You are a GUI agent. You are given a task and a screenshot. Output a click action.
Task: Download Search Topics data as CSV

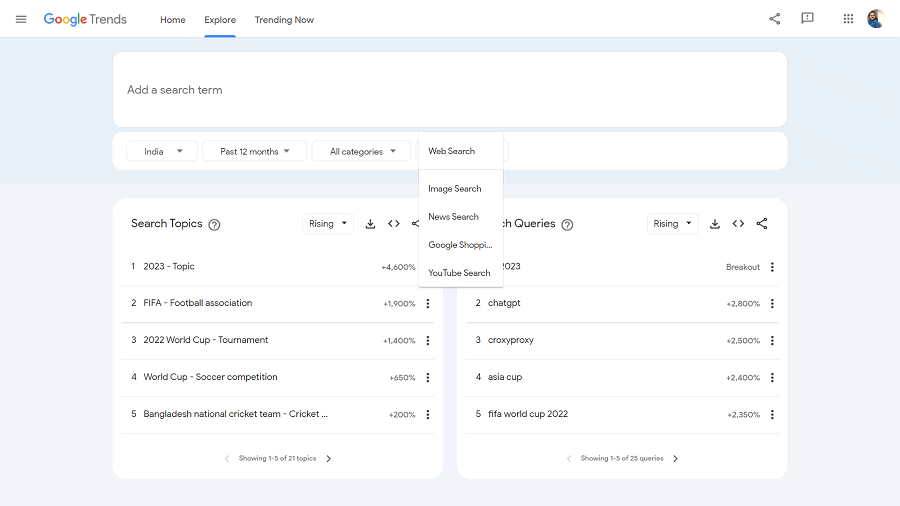click(x=370, y=224)
